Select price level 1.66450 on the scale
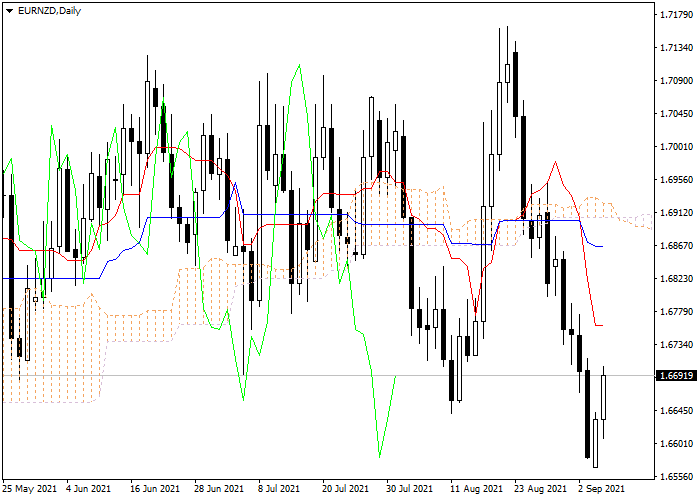The width and height of the screenshot is (700, 500). [677, 410]
